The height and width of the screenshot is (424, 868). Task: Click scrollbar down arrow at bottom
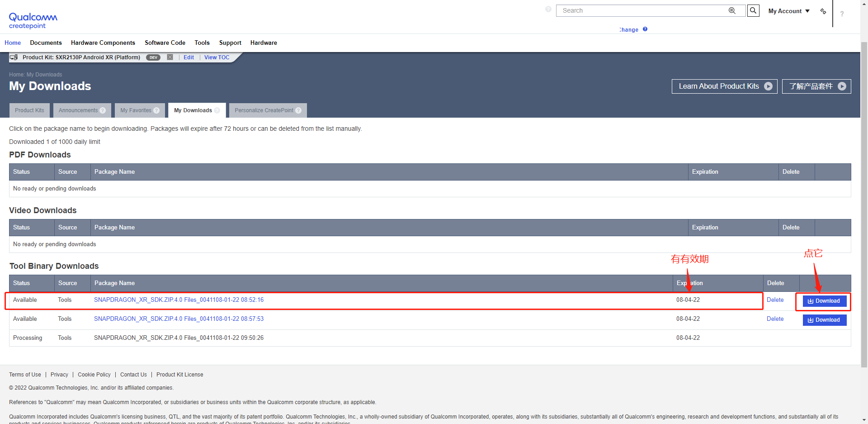[864, 420]
